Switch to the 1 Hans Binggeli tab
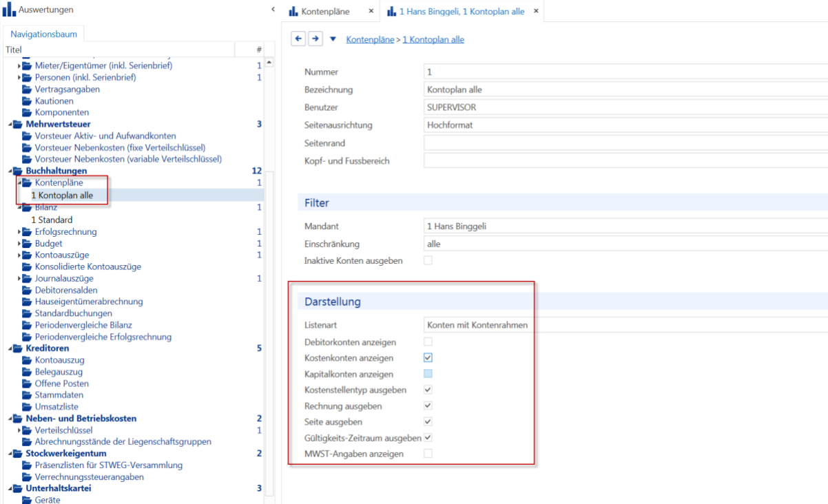The image size is (828, 504). coord(462,12)
